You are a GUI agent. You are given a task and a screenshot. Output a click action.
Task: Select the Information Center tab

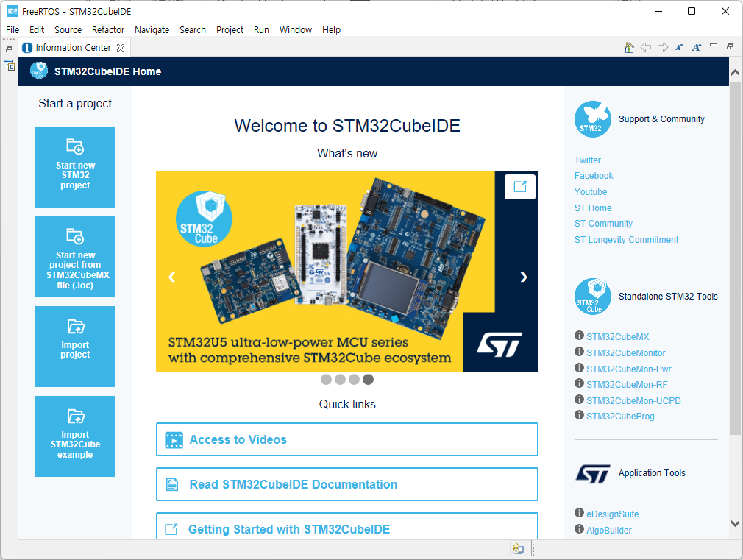74,47
